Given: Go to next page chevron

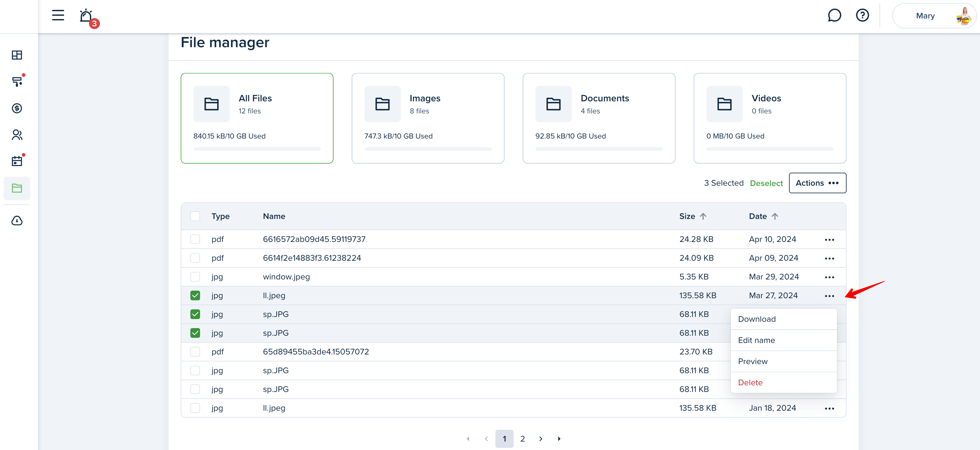Looking at the screenshot, I should 541,439.
